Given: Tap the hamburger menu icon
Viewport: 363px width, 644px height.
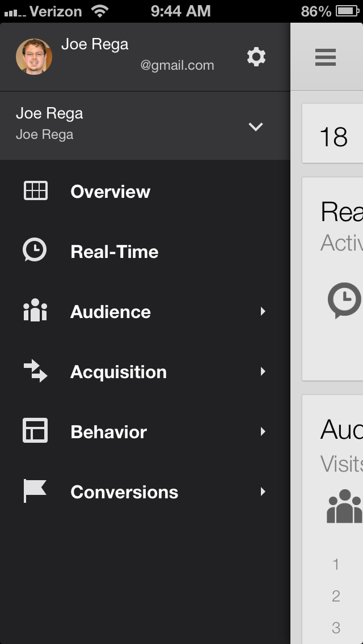Looking at the screenshot, I should (326, 57).
